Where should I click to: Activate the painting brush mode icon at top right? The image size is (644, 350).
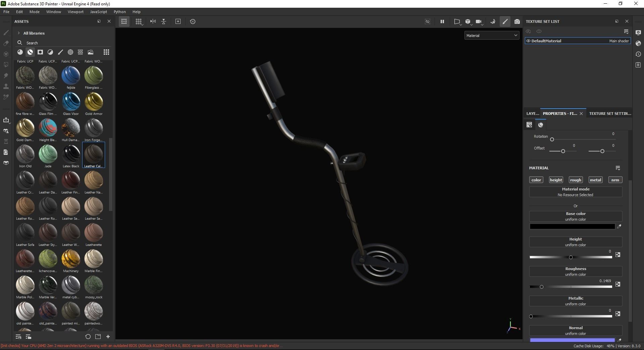505,21
